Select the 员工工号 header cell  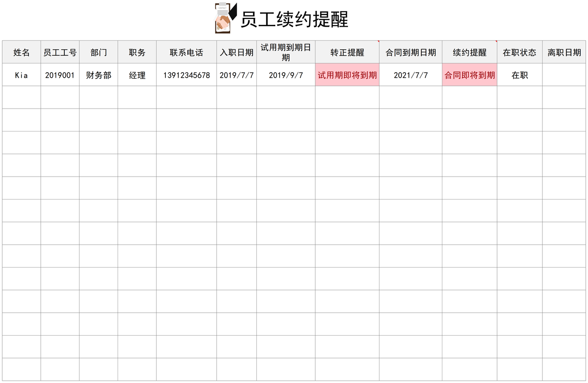[x=60, y=52]
